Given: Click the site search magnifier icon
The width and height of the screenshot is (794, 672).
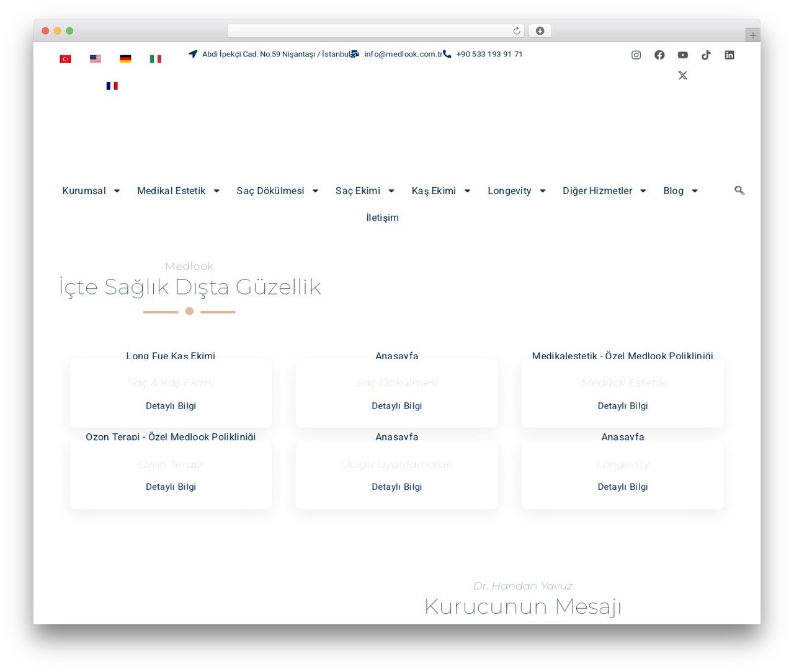Looking at the screenshot, I should [739, 190].
